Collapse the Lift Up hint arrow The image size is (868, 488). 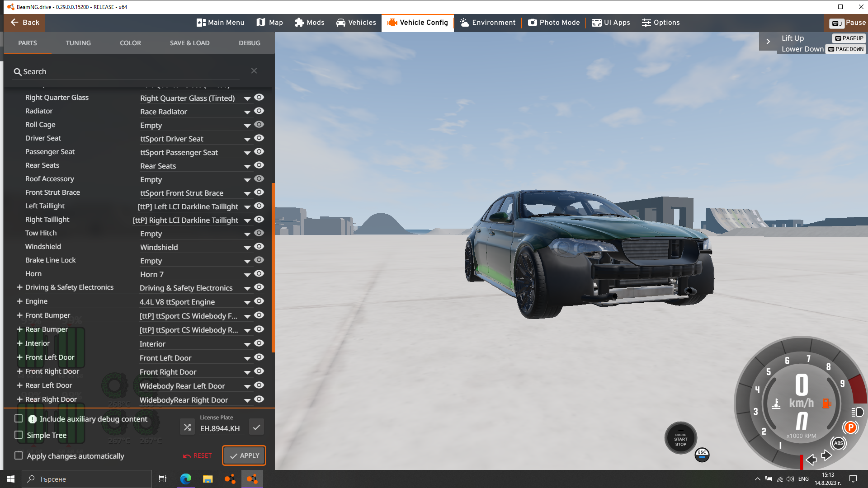point(768,42)
